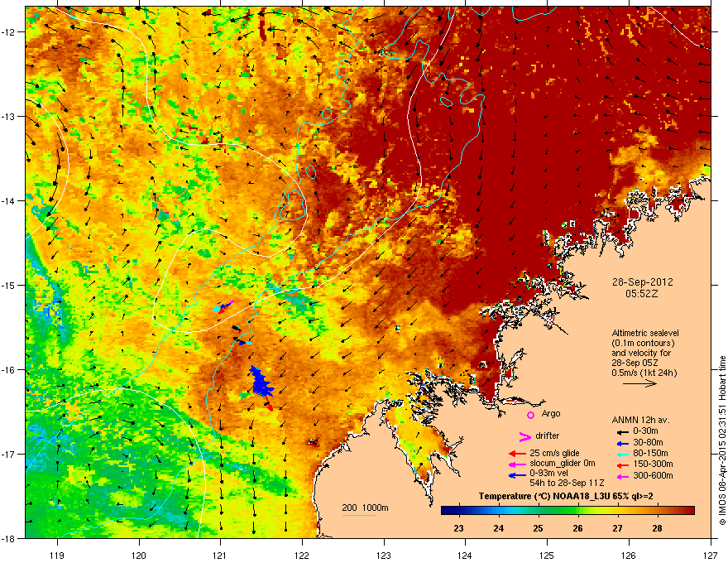Click the '200 1000m' isobath label

(365, 508)
